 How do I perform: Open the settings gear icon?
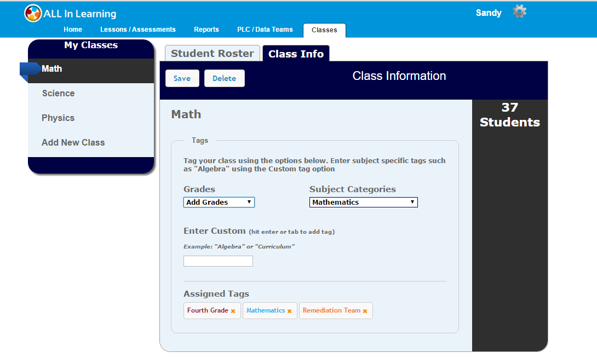tap(519, 11)
